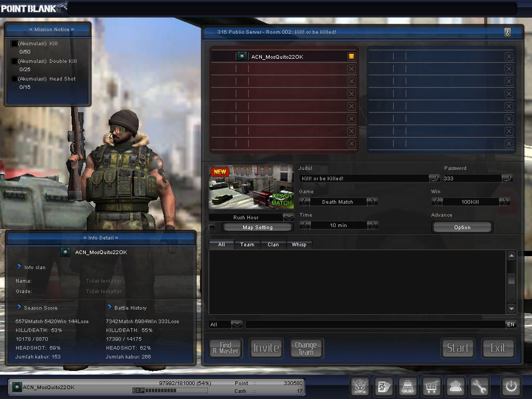Click the room password key icon
The height and width of the screenshot is (399, 532).
tap(507, 32)
